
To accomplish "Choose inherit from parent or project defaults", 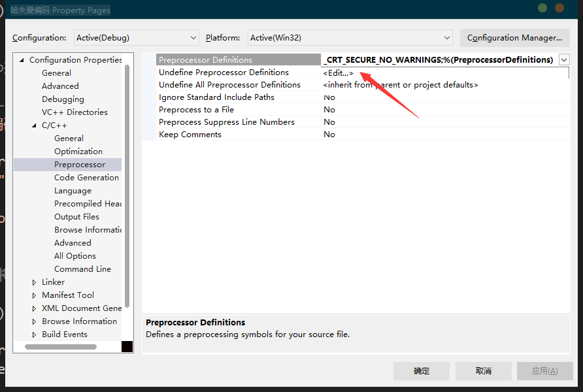I will tap(401, 85).
